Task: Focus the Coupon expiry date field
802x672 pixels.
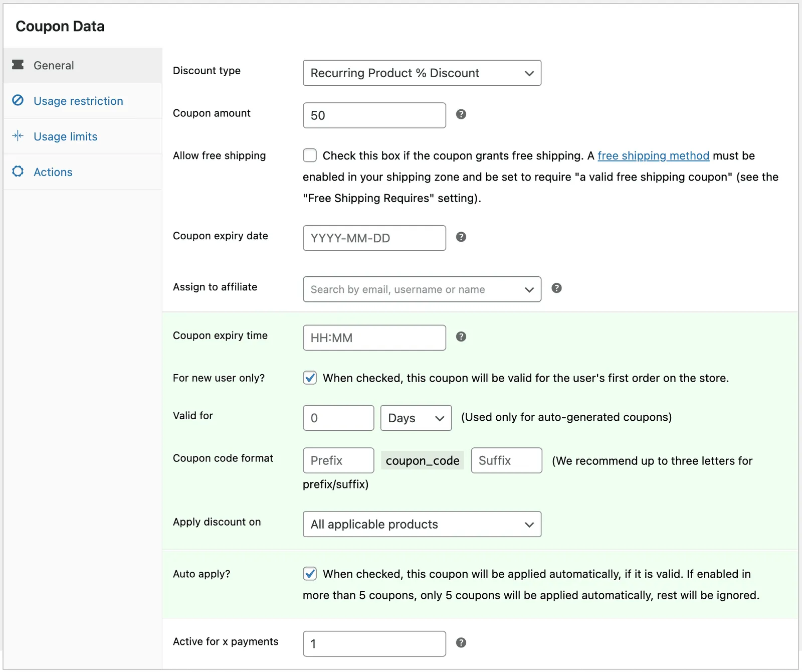Action: pyautogui.click(x=374, y=238)
